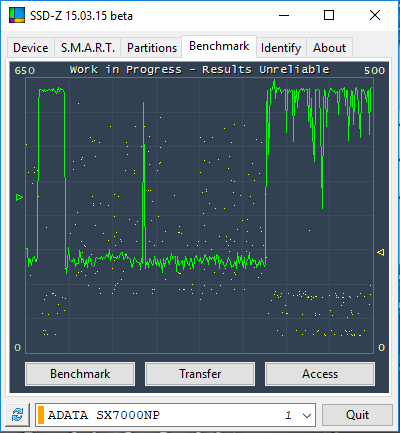Run the Access time test
The width and height of the screenshot is (400, 433).
tap(320, 374)
